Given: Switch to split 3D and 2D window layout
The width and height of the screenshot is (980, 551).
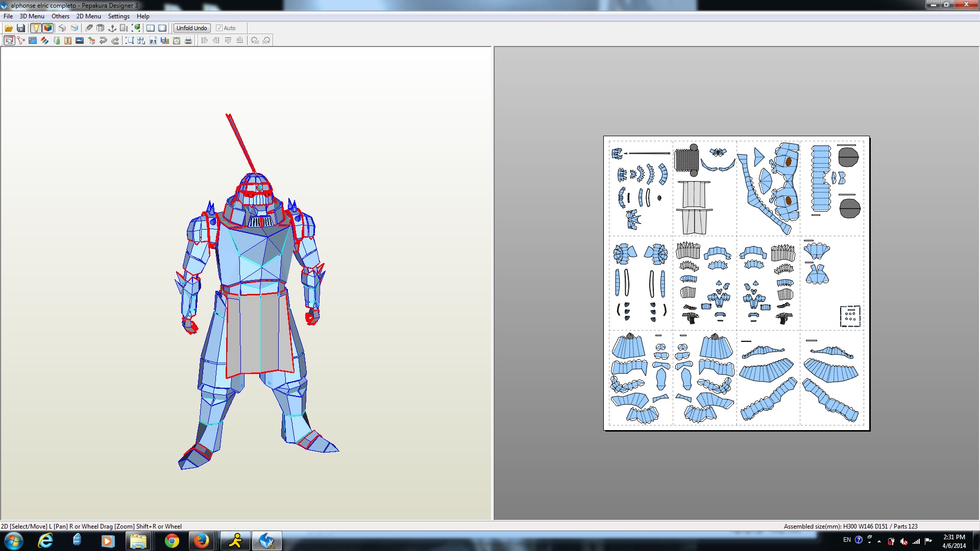Looking at the screenshot, I should pos(151,28).
